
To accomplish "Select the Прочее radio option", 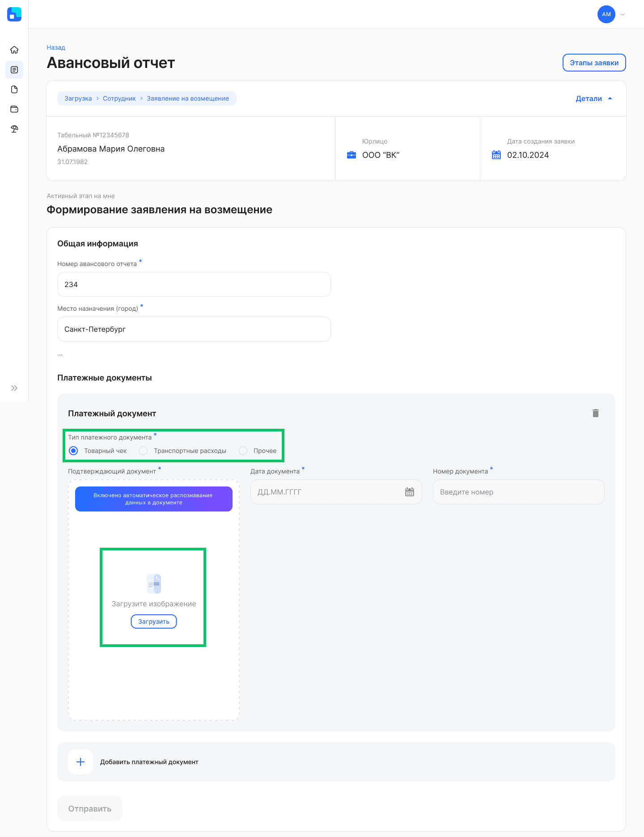I will click(x=243, y=451).
